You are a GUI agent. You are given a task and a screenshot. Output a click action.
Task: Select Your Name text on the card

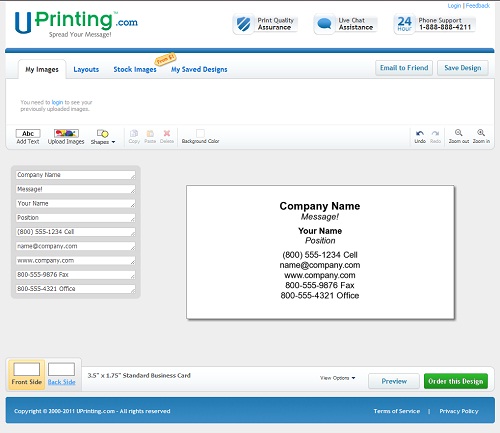click(x=320, y=231)
